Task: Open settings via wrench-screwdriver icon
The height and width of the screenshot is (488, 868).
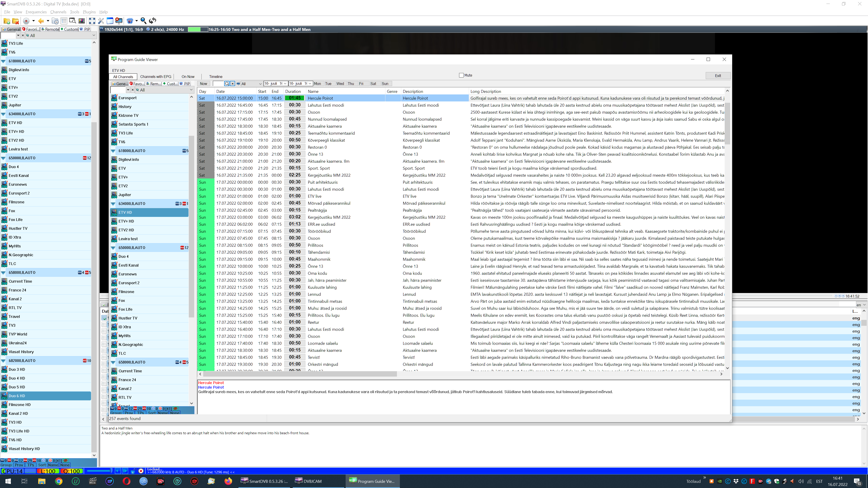Action: (x=101, y=21)
